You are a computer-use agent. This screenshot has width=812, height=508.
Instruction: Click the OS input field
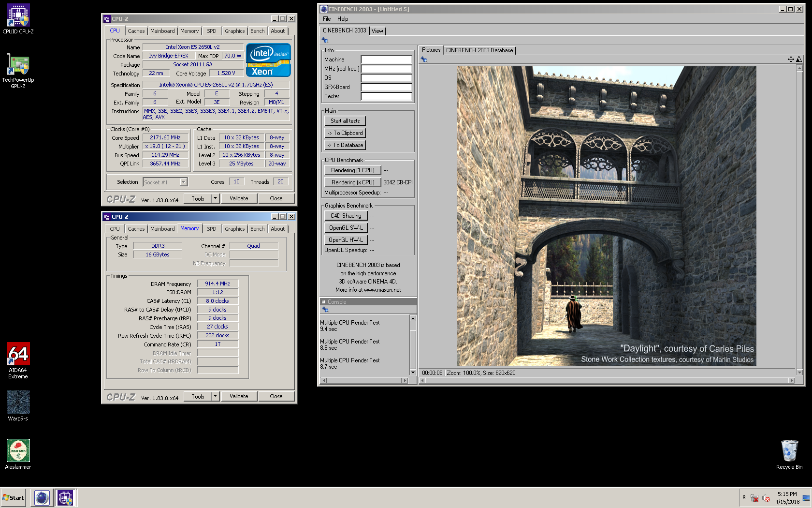tap(387, 78)
